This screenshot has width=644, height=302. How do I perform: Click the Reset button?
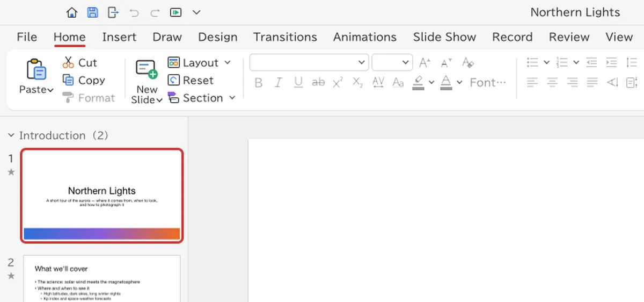(191, 80)
